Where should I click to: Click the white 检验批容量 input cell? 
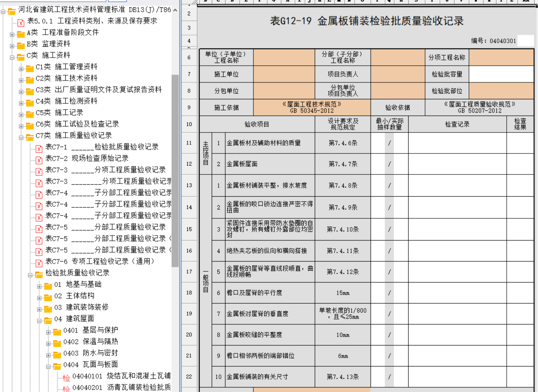[x=501, y=74]
